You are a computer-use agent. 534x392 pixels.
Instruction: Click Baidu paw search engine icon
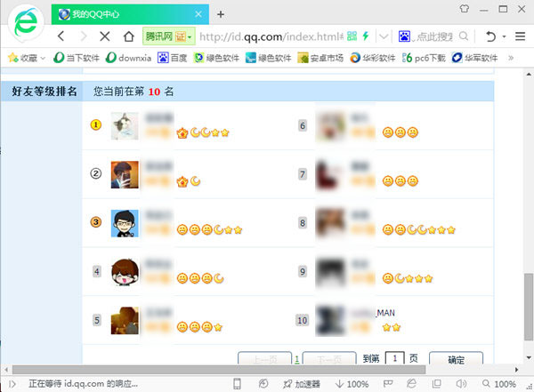pos(404,36)
